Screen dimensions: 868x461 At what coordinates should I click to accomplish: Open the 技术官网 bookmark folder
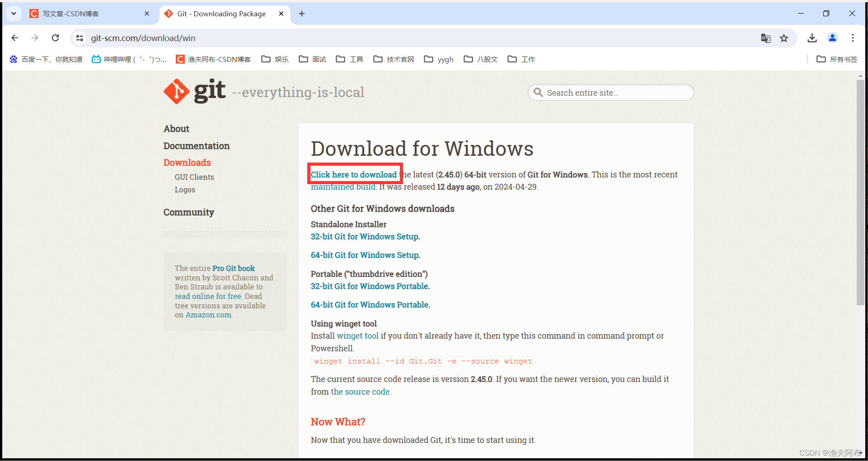click(394, 59)
